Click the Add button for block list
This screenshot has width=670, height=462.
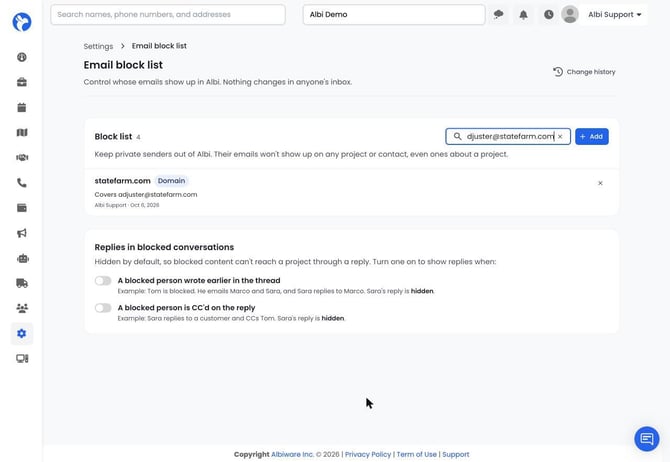coord(592,137)
